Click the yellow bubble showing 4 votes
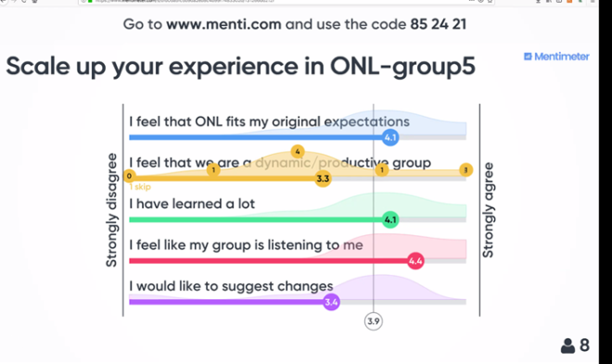The height and width of the screenshot is (364, 612). 298,151
